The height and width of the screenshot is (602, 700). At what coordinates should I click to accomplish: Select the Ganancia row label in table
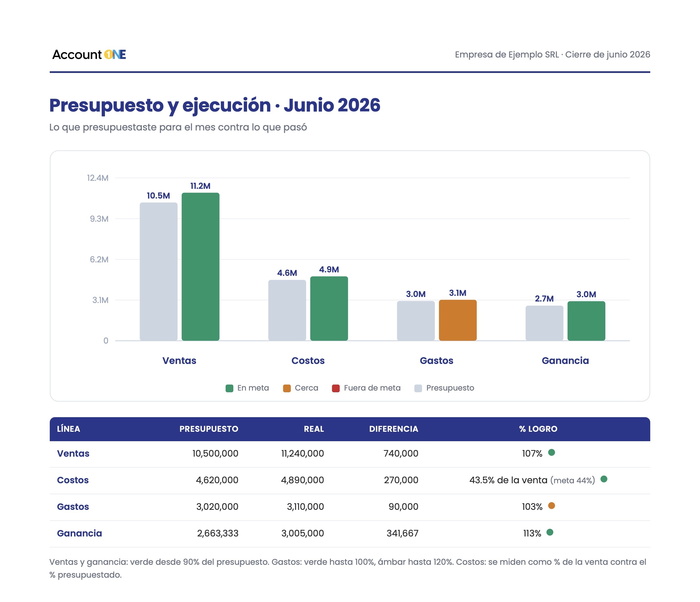(x=79, y=533)
